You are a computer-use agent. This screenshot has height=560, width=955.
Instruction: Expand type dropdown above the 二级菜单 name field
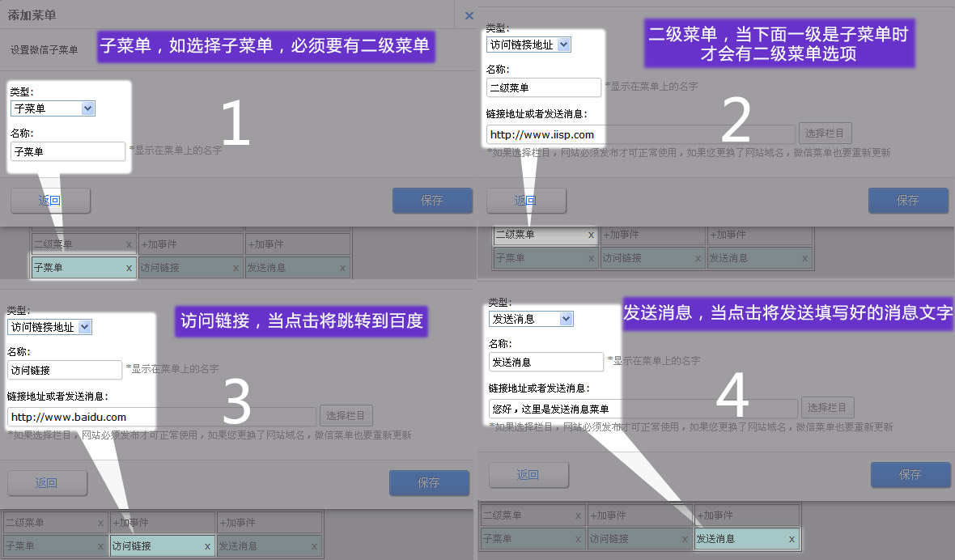(x=528, y=45)
